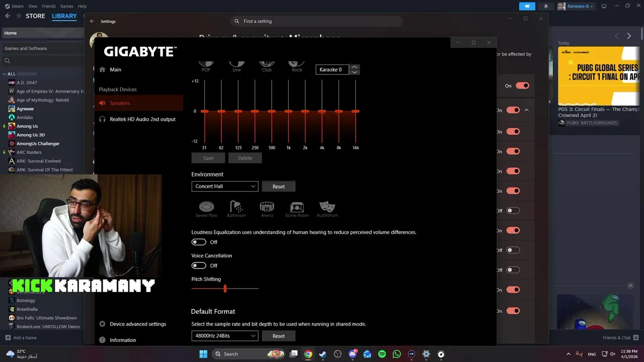
Task: Switch to the STORE tab in Steam
Action: 35,16
